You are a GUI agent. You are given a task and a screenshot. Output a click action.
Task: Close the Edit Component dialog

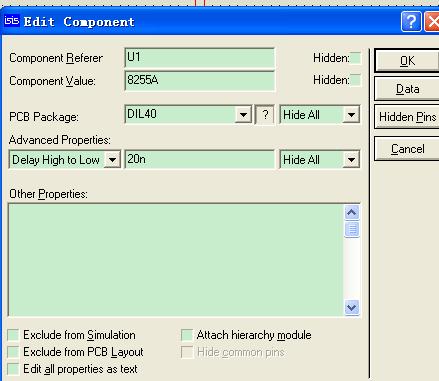[x=432, y=22]
